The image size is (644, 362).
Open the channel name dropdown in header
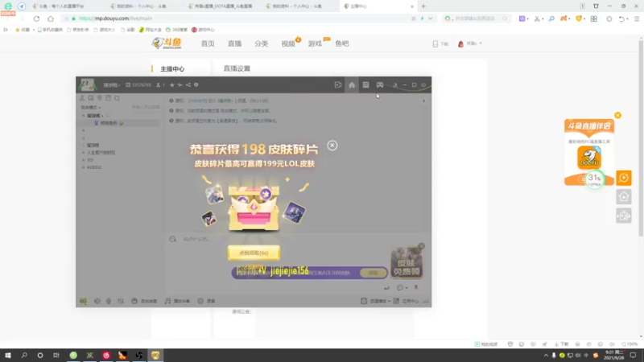click(x=111, y=85)
